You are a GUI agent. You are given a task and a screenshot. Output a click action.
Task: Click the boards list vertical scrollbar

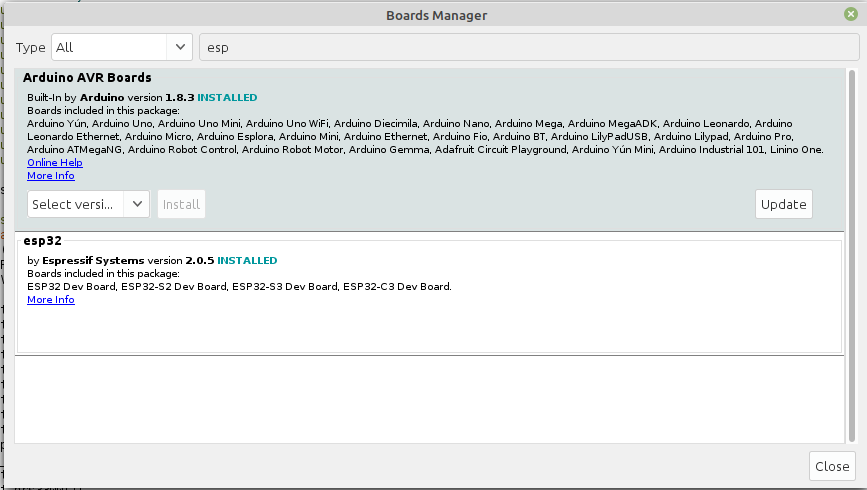pyautogui.click(x=852, y=256)
